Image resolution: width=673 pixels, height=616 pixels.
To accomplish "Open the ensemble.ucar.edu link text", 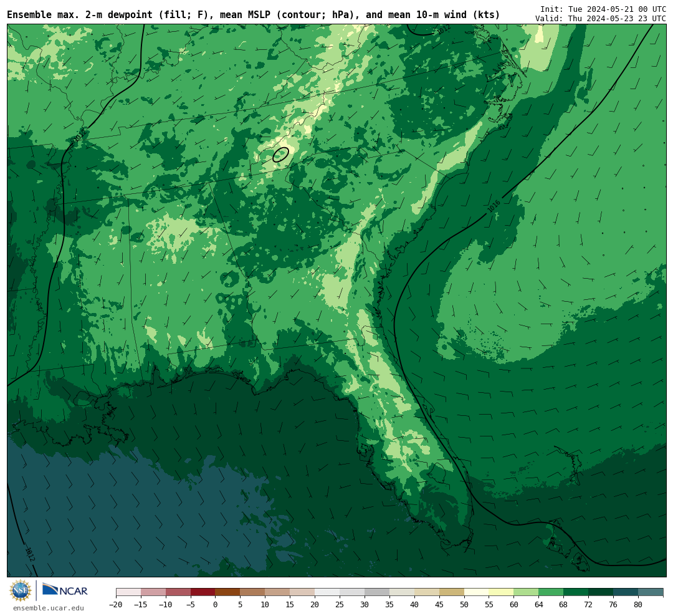I will coord(49,608).
